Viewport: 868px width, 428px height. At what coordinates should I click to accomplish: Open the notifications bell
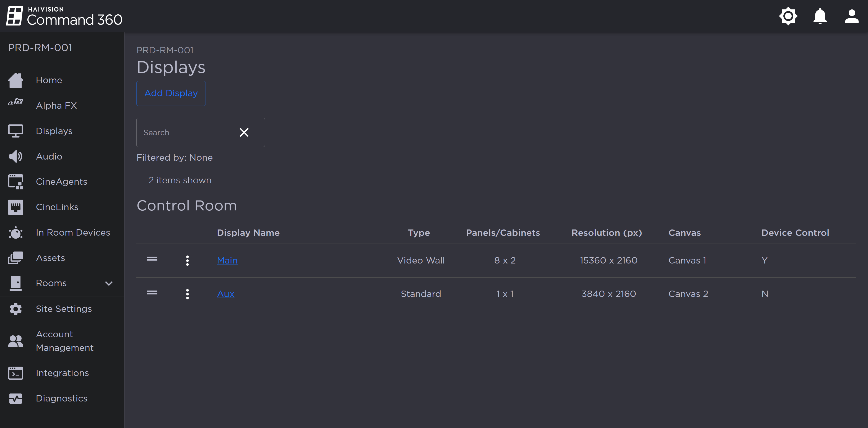pyautogui.click(x=820, y=16)
